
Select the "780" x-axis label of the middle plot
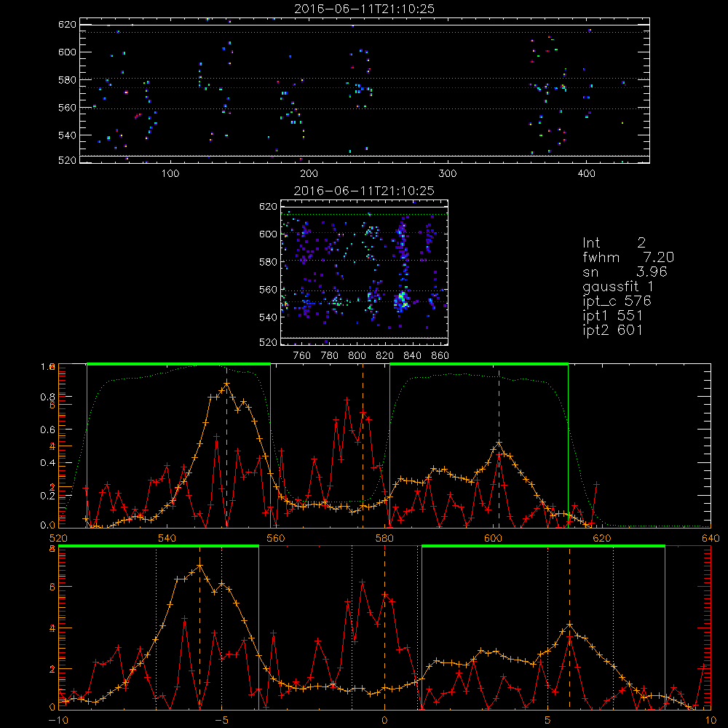tap(330, 356)
